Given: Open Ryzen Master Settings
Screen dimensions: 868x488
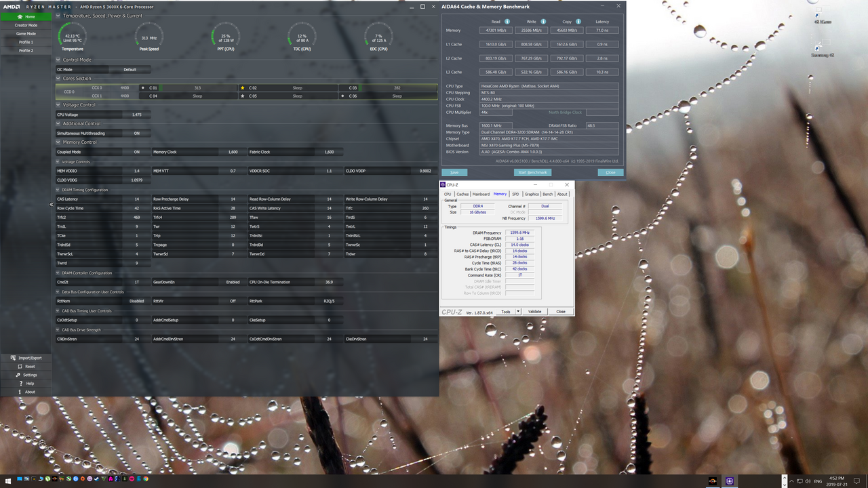Looking at the screenshot, I should [x=26, y=375].
